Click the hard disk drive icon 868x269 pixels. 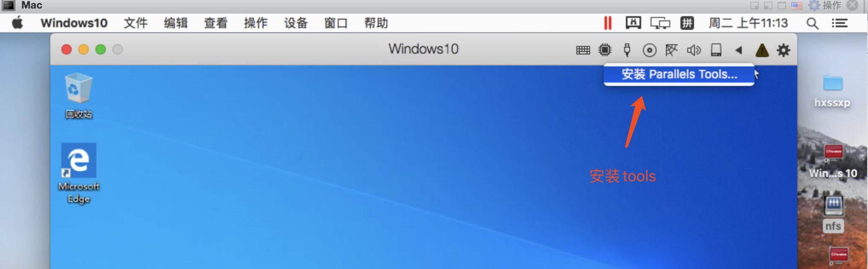716,50
